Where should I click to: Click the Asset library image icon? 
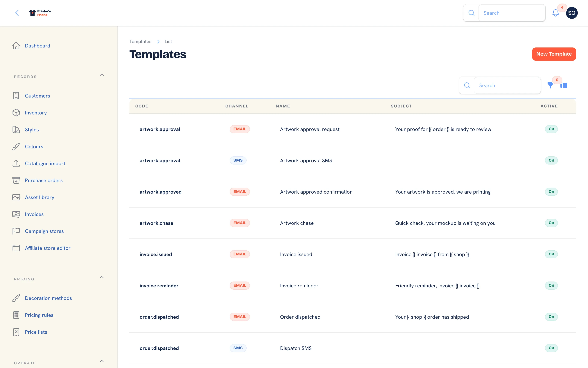16,197
